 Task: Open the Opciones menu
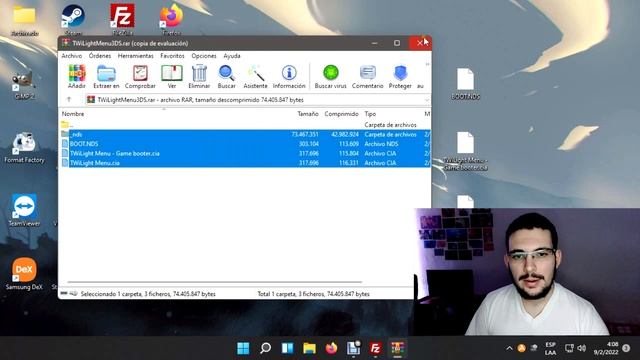[x=204, y=56]
